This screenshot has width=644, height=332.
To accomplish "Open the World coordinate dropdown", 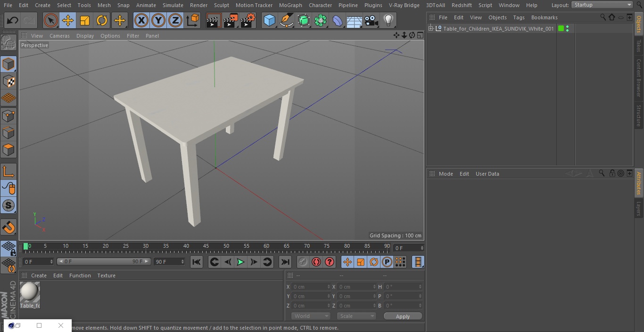I will point(311,316).
